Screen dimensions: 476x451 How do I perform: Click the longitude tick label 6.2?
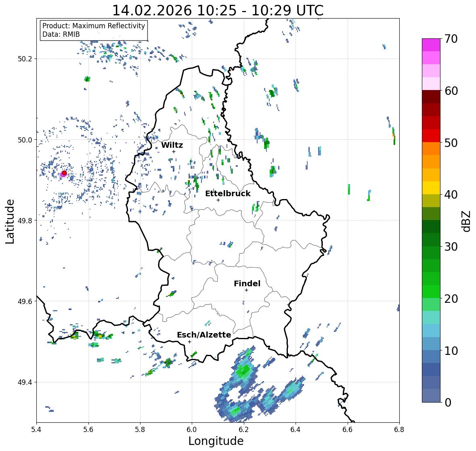click(x=244, y=430)
